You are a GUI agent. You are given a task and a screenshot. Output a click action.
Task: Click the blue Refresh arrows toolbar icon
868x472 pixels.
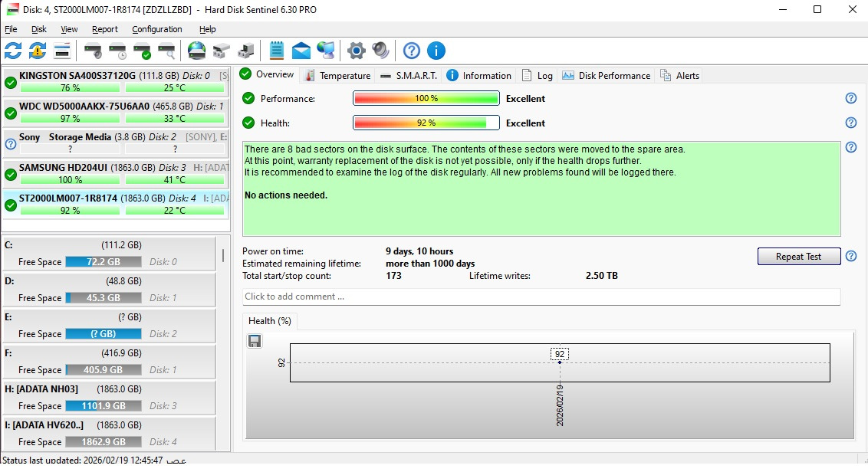pyautogui.click(x=13, y=51)
